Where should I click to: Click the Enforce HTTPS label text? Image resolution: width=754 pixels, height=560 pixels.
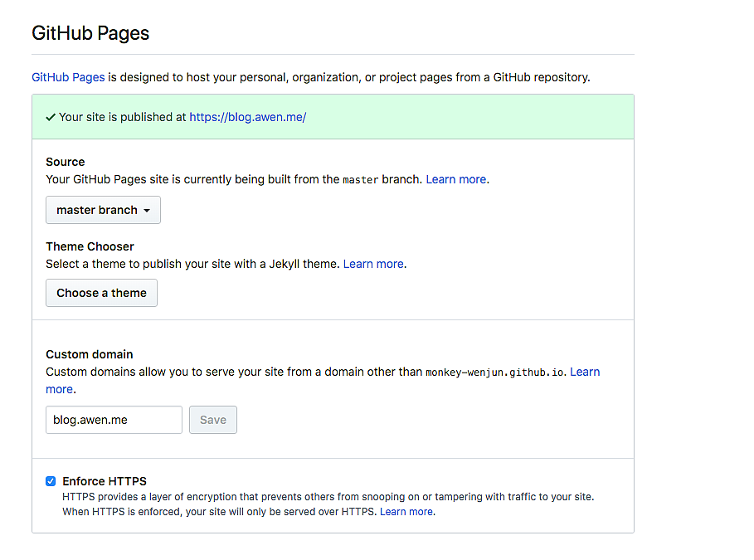[105, 481]
